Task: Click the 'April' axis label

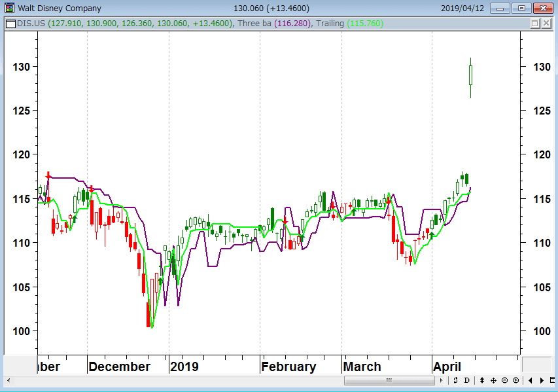Action: pos(447,366)
